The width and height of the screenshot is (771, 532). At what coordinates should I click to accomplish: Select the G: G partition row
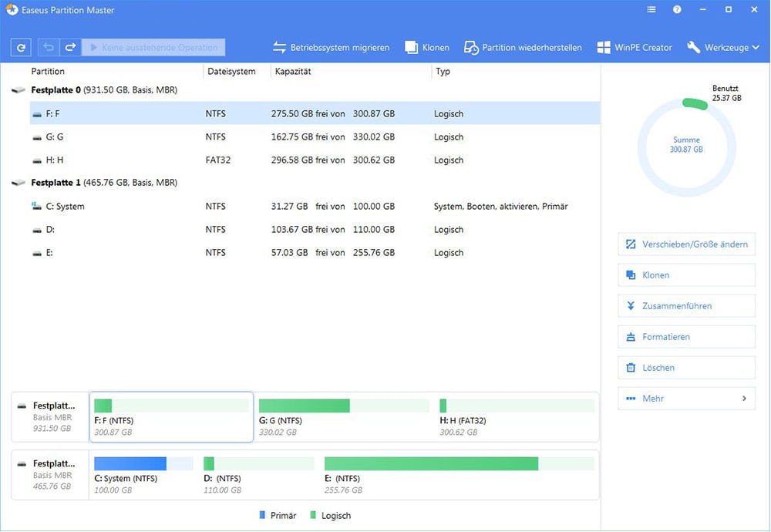(315, 136)
